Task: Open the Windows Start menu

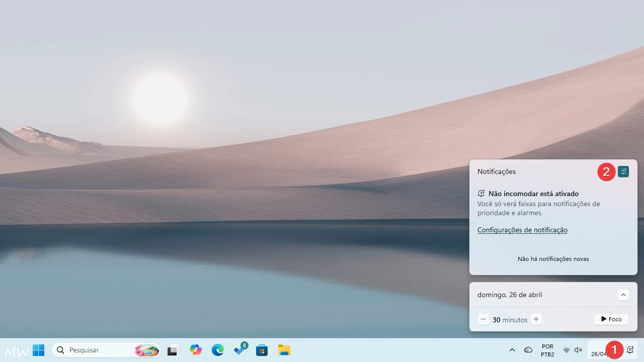Action: click(x=39, y=350)
